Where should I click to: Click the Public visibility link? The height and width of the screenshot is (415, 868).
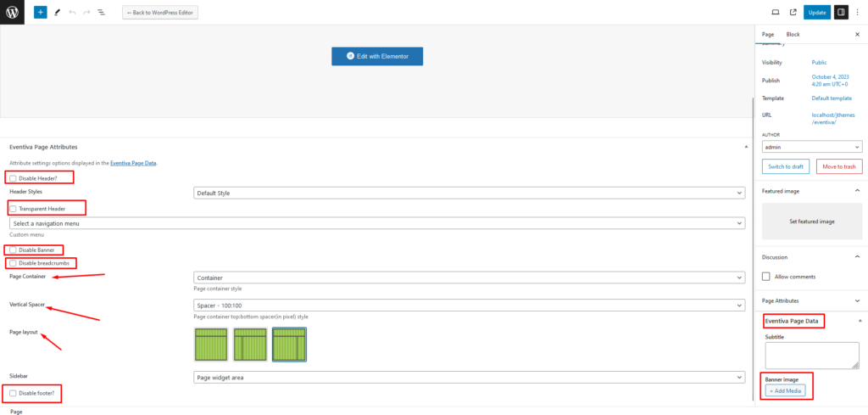click(x=820, y=63)
